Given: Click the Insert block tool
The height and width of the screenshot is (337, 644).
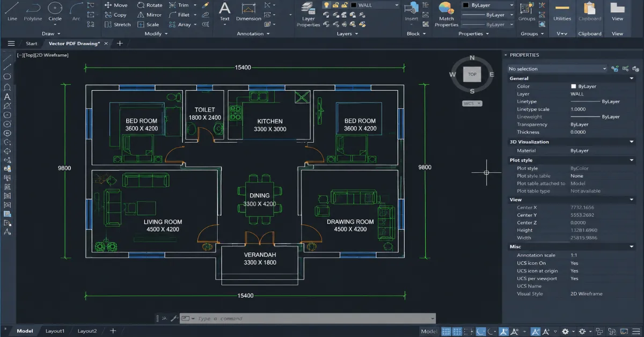Looking at the screenshot, I should pyautogui.click(x=411, y=11).
